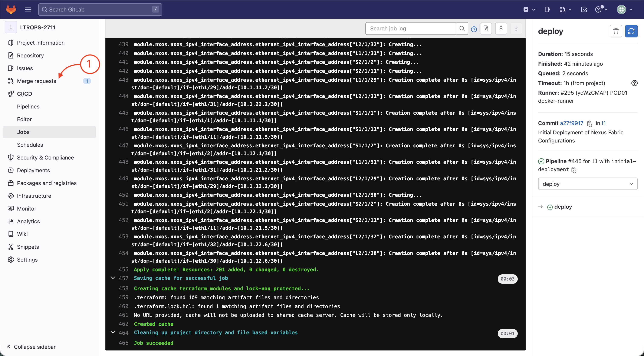Click the erase job log trash icon

click(x=615, y=31)
